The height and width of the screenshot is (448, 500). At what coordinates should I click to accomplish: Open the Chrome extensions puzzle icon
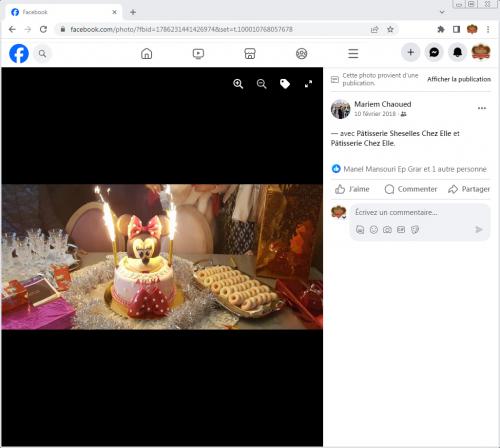(441, 29)
